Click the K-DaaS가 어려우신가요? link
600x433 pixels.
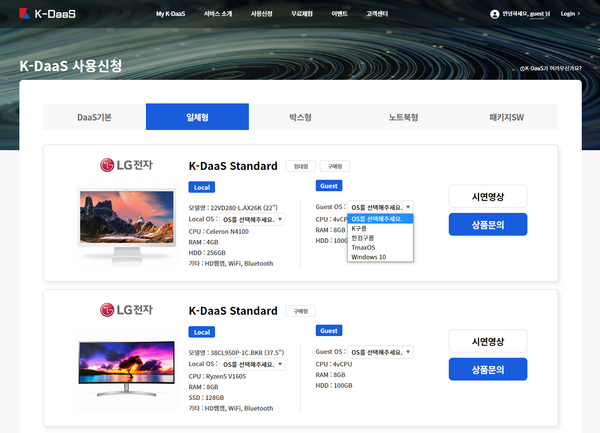pos(551,68)
